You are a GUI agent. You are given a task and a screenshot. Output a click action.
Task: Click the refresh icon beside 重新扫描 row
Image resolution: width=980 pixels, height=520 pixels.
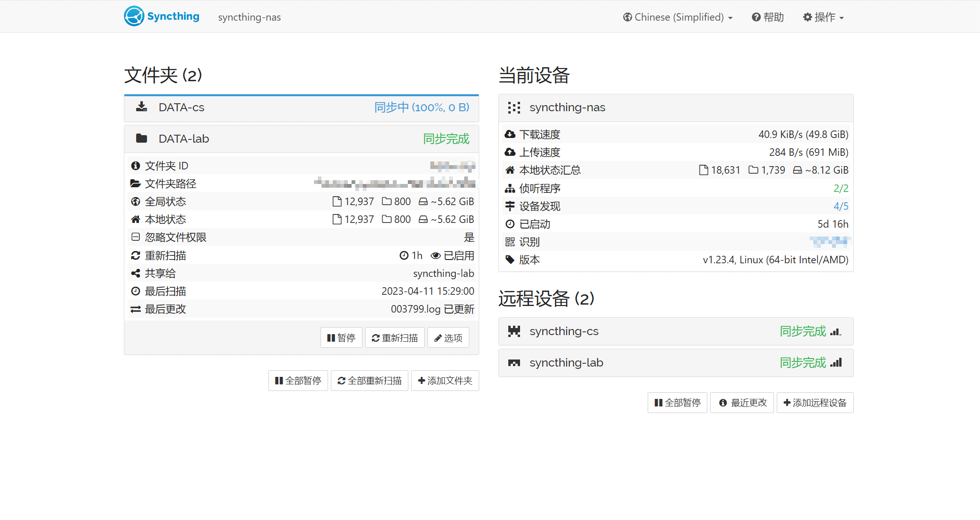coord(136,255)
